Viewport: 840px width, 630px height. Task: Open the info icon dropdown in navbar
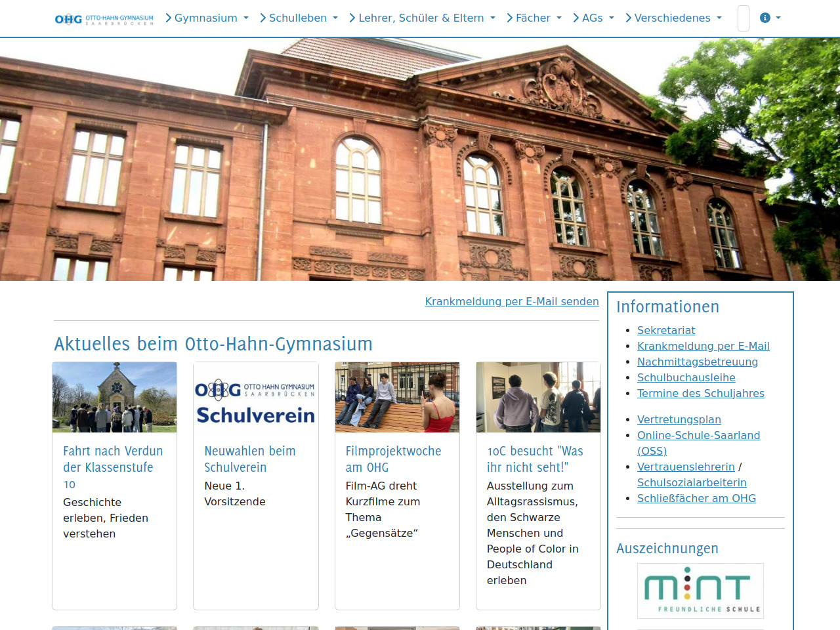770,18
